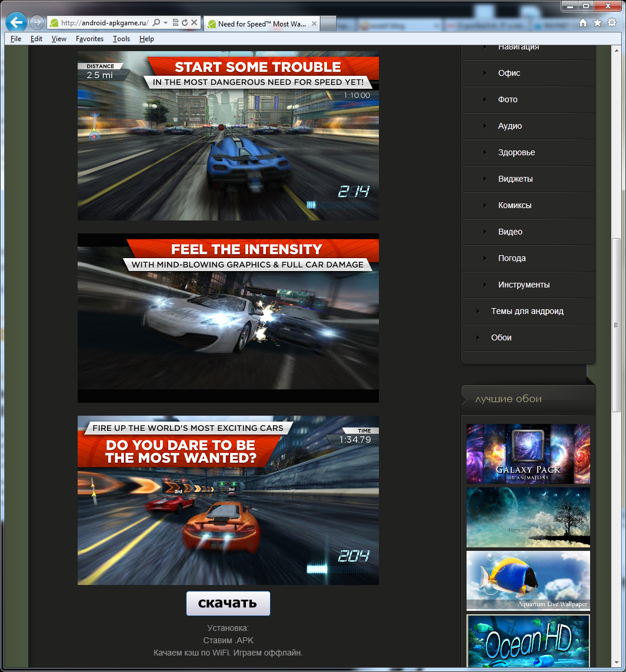Viewport: 626px width, 672px height.
Task: Open the Ocean HD wallpaper thumbnail
Action: coord(528,641)
